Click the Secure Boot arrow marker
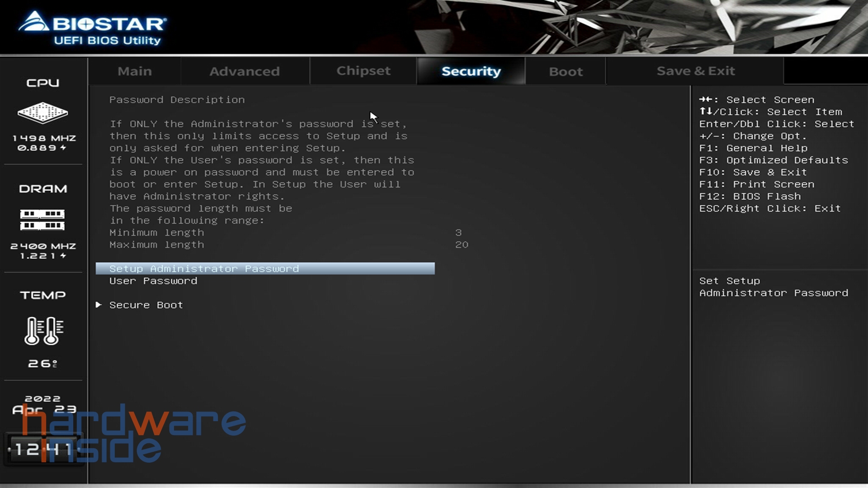 tap(99, 305)
